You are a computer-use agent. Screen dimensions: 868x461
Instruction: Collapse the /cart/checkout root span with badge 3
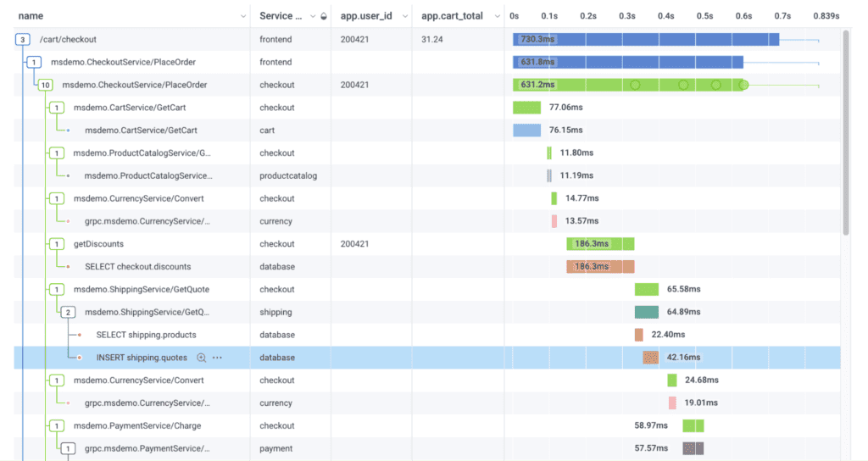click(x=23, y=39)
